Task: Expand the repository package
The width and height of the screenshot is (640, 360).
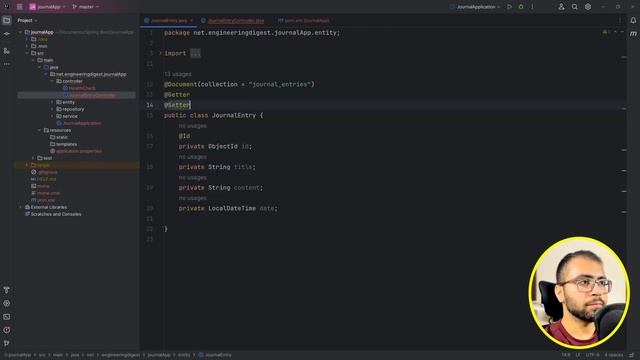Action: click(x=52, y=109)
